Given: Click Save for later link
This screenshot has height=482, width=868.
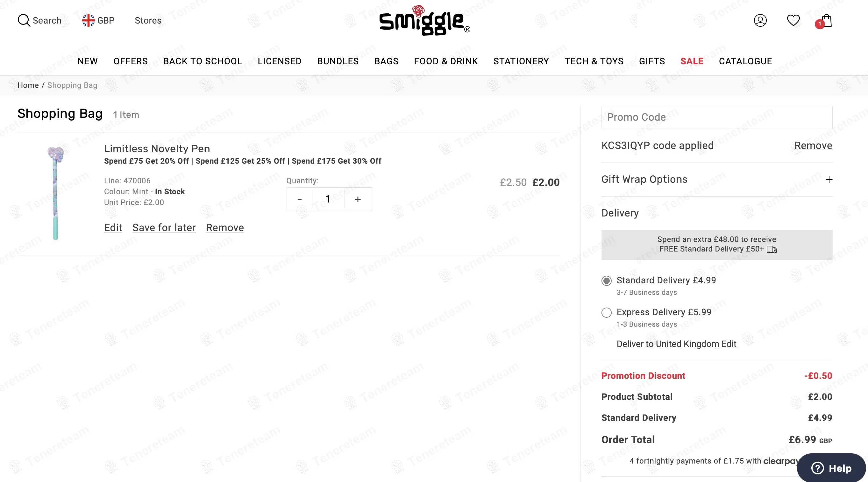Looking at the screenshot, I should tap(164, 228).
